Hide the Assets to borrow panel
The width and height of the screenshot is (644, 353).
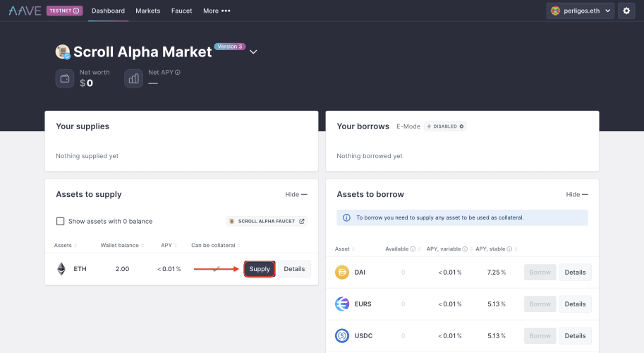pyautogui.click(x=577, y=194)
